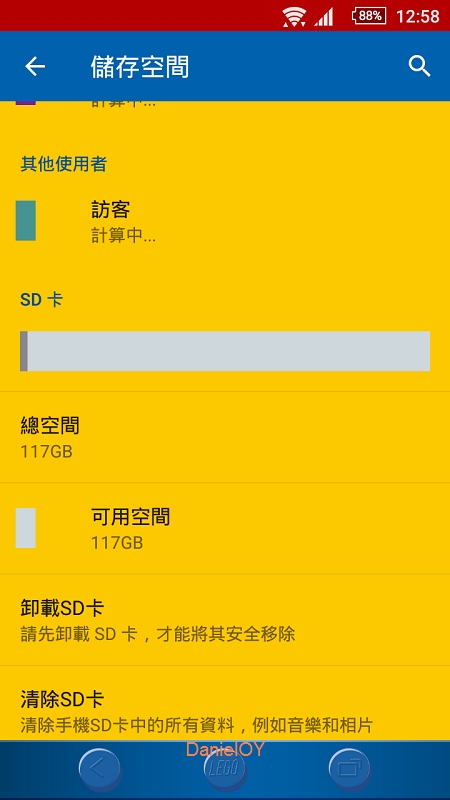This screenshot has width=450, height=800.
Task: Open search with the magnifier icon
Action: tap(419, 66)
